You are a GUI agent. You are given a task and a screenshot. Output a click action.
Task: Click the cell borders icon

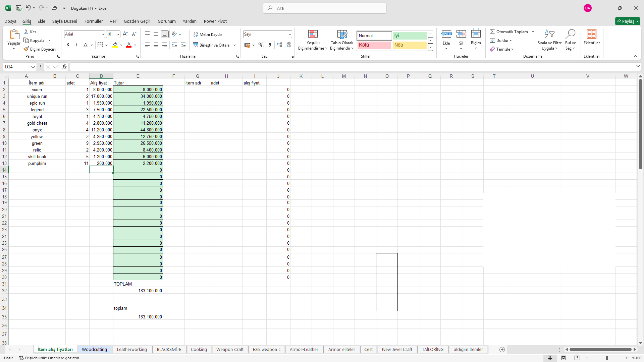(x=100, y=45)
